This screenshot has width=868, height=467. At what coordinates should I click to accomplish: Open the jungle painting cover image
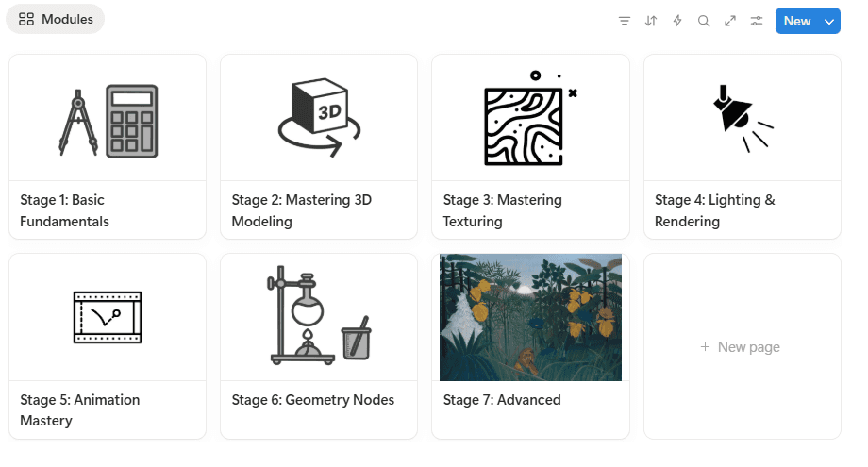tap(530, 317)
